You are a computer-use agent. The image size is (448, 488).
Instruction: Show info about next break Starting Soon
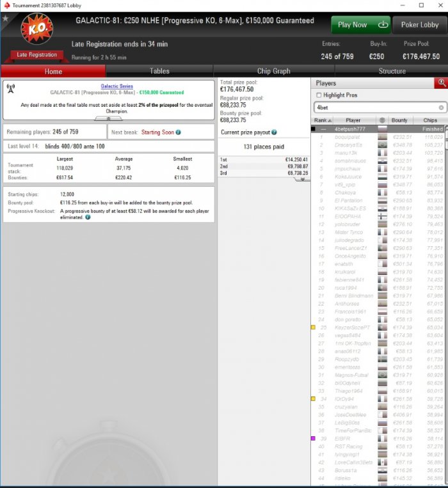(x=178, y=132)
